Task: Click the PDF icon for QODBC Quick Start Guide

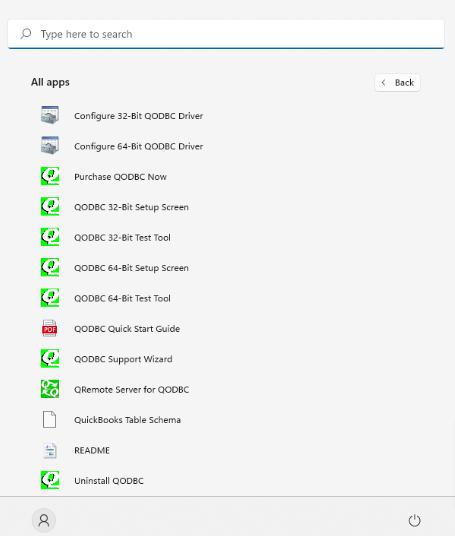Action: coord(50,328)
